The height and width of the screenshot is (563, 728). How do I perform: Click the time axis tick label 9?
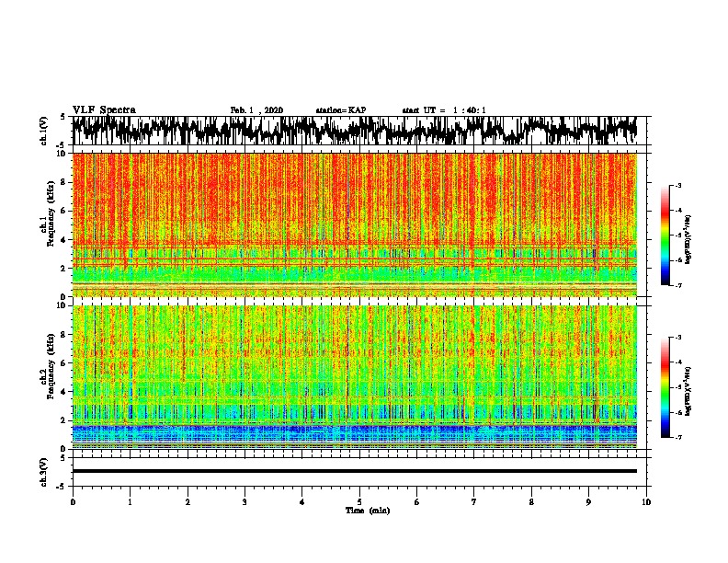coord(588,502)
